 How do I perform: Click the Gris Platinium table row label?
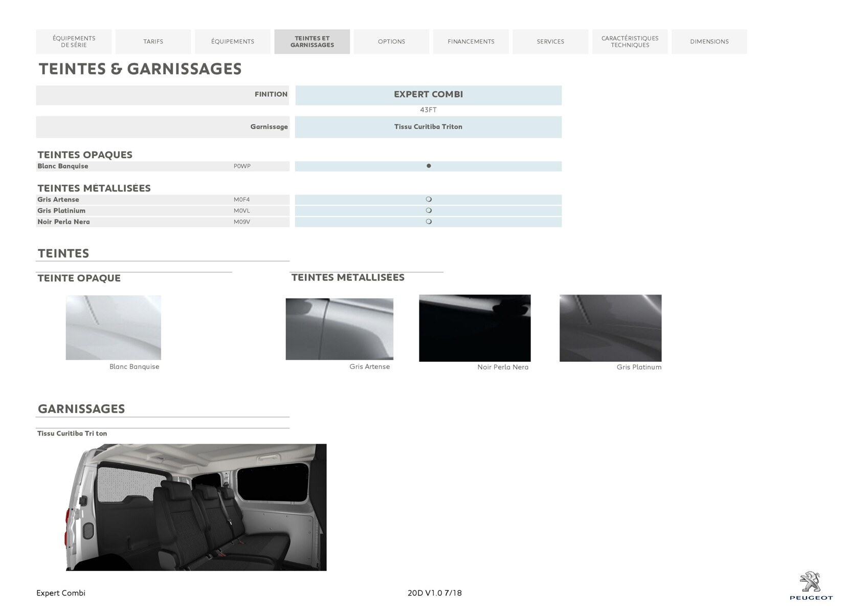(x=61, y=211)
